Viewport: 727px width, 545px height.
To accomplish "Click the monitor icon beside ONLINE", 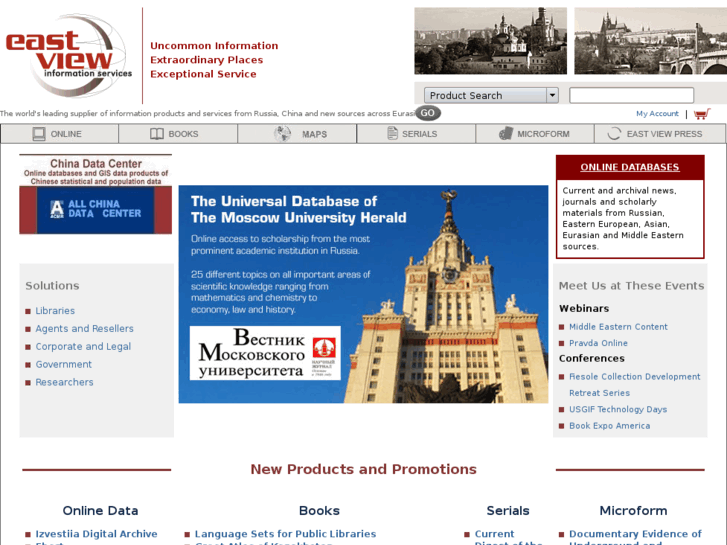I will (x=39, y=134).
